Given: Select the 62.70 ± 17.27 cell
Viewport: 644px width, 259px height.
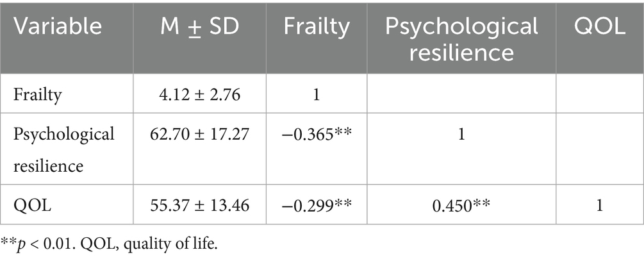Looking at the screenshot, I should click(x=198, y=135).
